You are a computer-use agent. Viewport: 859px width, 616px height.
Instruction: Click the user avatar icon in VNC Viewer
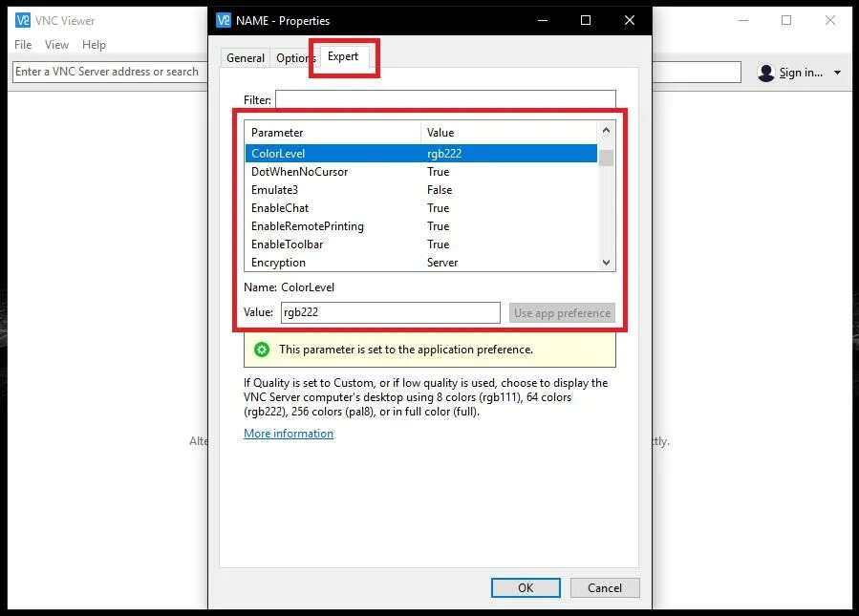765,73
